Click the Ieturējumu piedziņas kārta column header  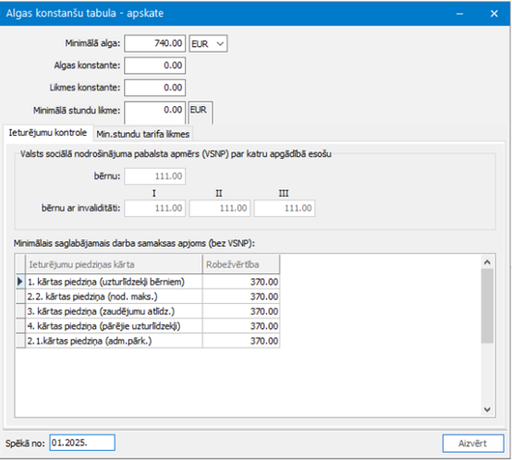(x=114, y=265)
